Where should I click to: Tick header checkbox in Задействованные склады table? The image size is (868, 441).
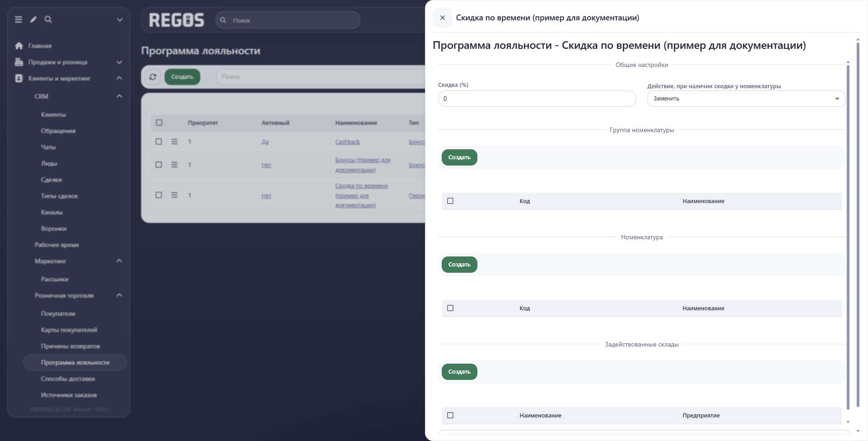point(450,415)
